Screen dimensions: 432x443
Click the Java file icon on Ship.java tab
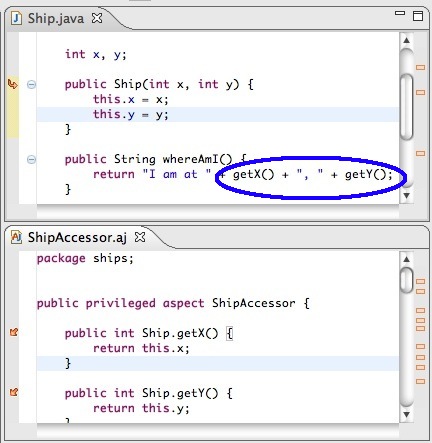click(x=16, y=18)
